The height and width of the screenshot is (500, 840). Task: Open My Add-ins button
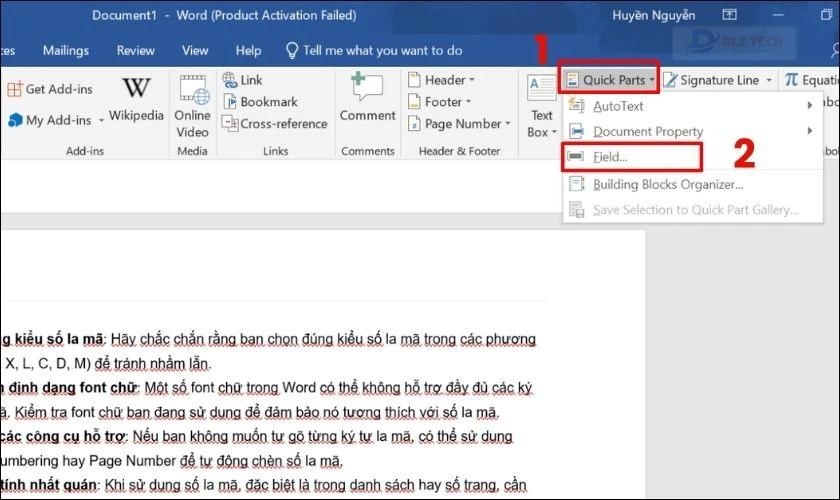50,120
